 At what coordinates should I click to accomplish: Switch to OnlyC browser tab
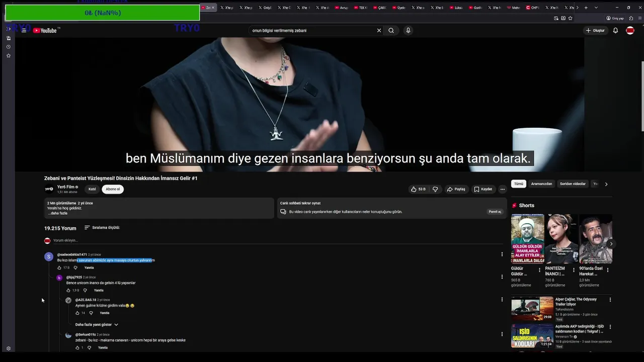click(265, 8)
